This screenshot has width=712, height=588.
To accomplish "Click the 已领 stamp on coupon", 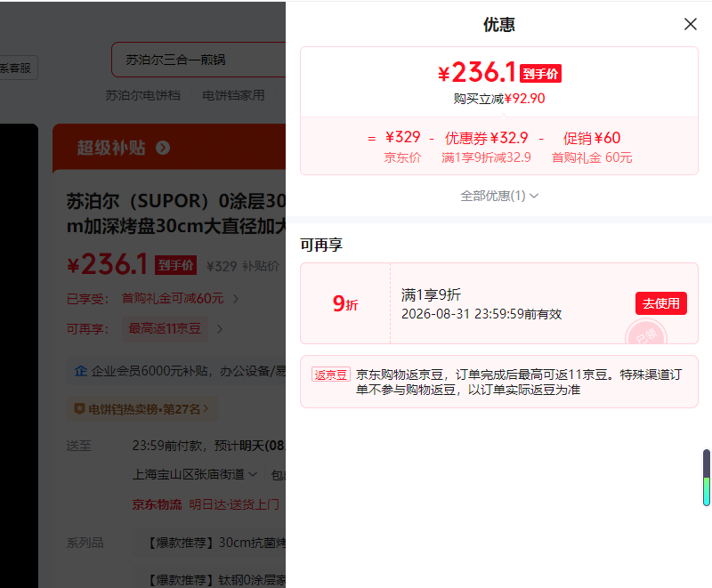I will coord(646,334).
